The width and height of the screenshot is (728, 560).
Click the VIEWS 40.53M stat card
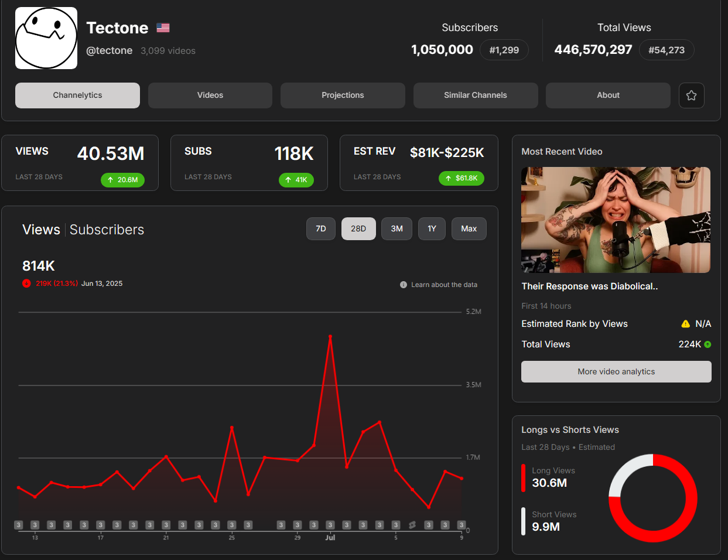click(x=80, y=163)
